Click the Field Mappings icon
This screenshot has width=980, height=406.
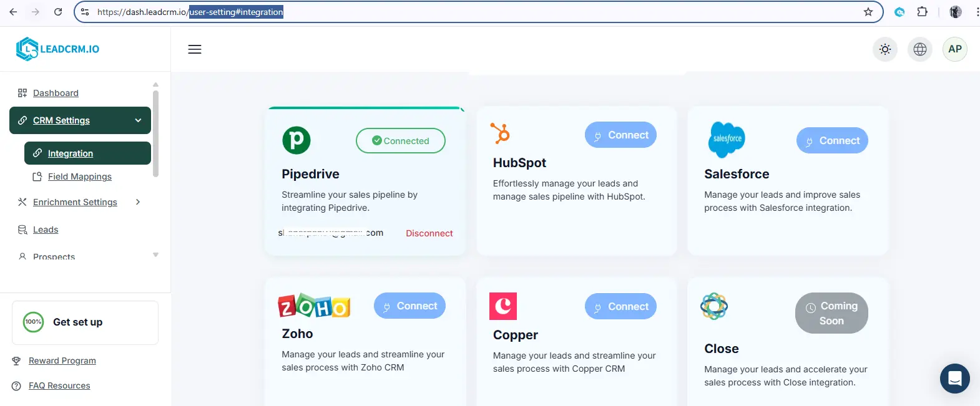coord(37,176)
